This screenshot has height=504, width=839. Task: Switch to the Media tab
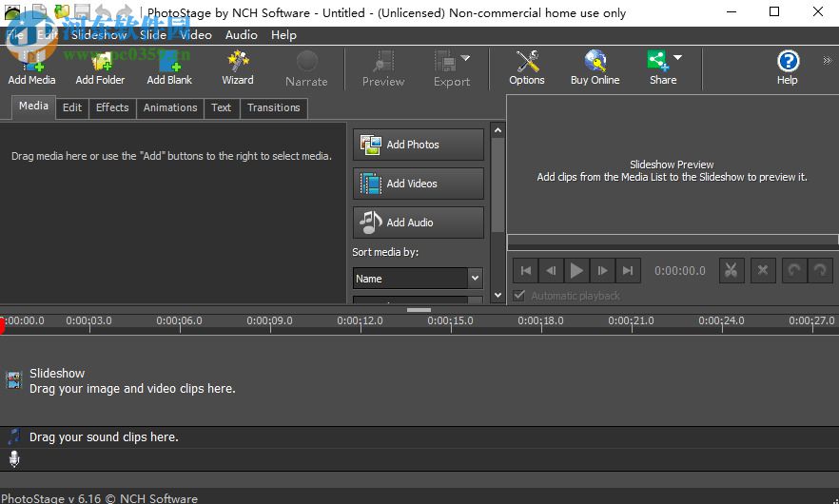[33, 106]
